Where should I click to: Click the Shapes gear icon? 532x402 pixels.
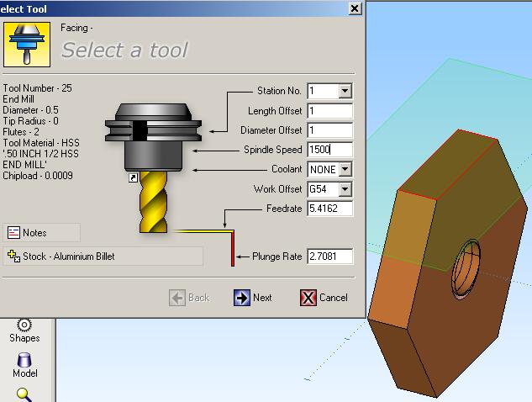click(x=24, y=325)
